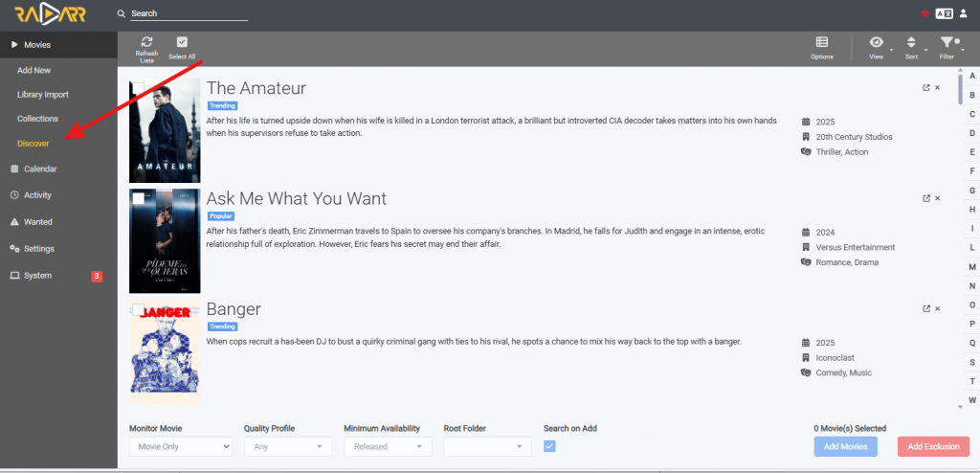Viewport: 980px width, 473px height.
Task: Click the Select All toolbar icon
Action: 182,42
